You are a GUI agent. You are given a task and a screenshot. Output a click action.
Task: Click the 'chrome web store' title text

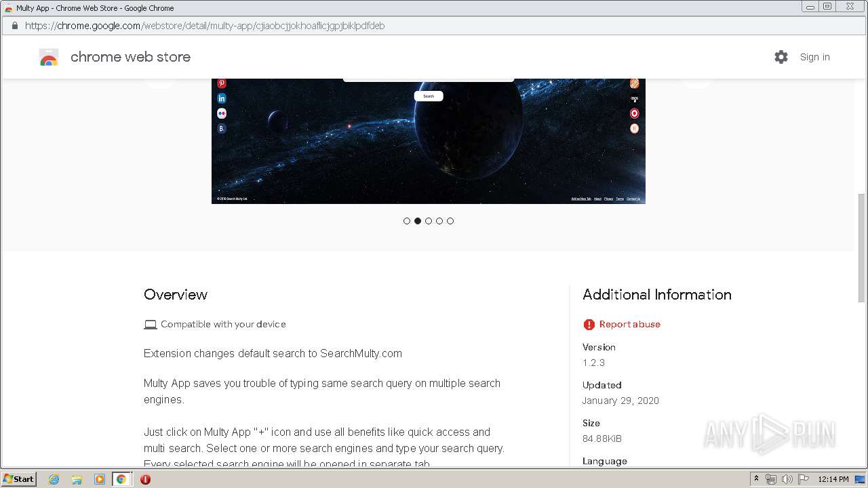(x=130, y=57)
